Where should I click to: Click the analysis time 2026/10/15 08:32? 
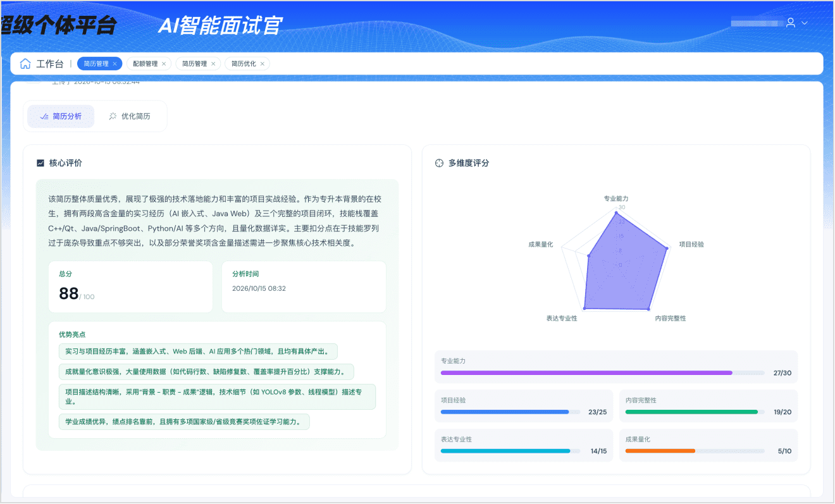coord(259,288)
